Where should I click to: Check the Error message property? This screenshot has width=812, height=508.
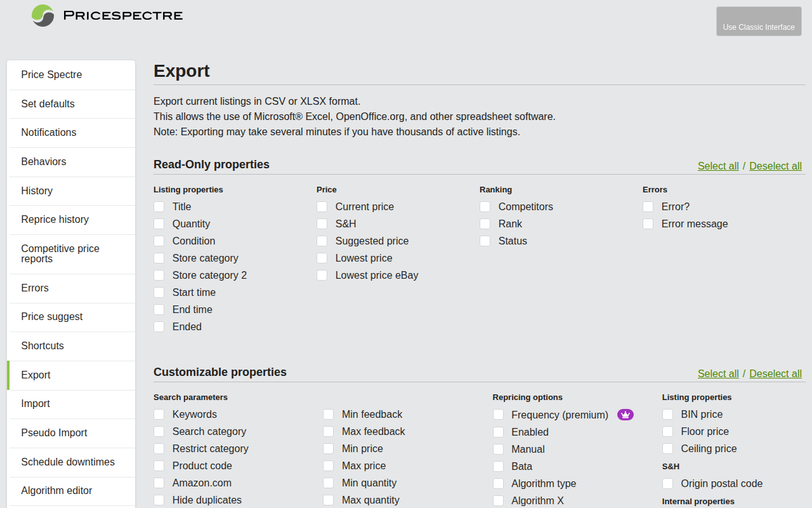(x=648, y=224)
